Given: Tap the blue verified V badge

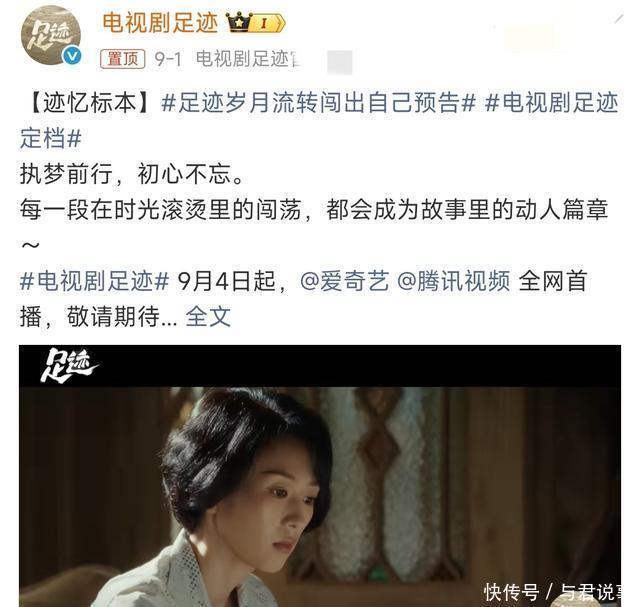Looking at the screenshot, I should pyautogui.click(x=72, y=55).
